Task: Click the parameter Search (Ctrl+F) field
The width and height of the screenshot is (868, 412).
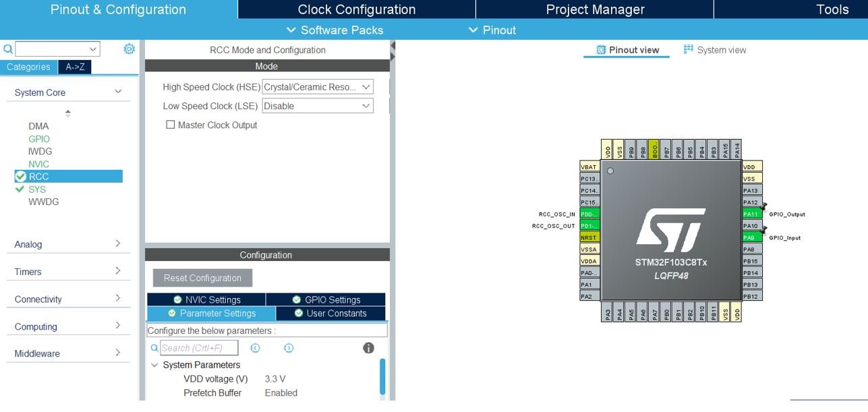Action: 199,348
